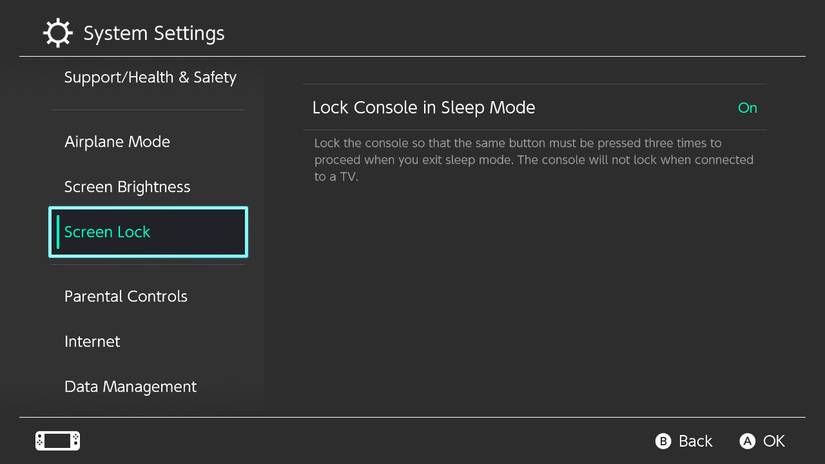The height and width of the screenshot is (464, 825).
Task: Navigate to Internet settings
Action: (92, 342)
